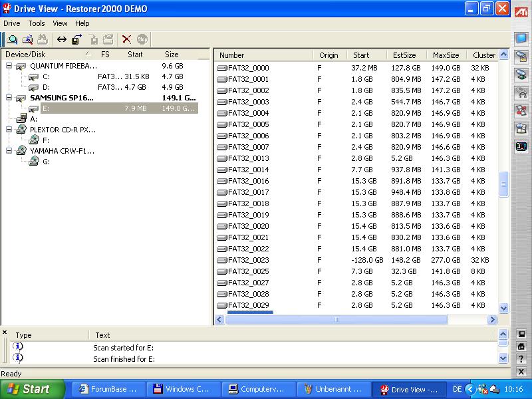Select the D: partition in the device tree

47,87
